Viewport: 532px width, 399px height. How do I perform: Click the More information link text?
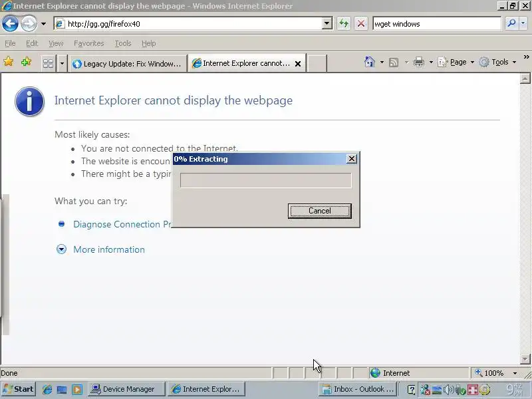[109, 249]
